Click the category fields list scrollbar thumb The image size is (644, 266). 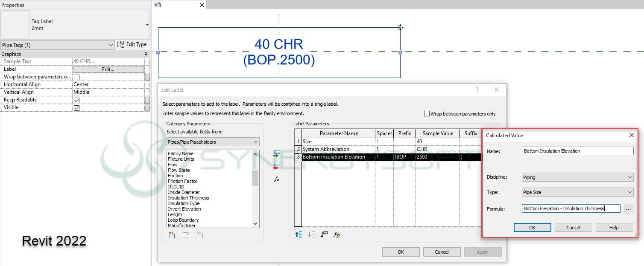(x=255, y=178)
